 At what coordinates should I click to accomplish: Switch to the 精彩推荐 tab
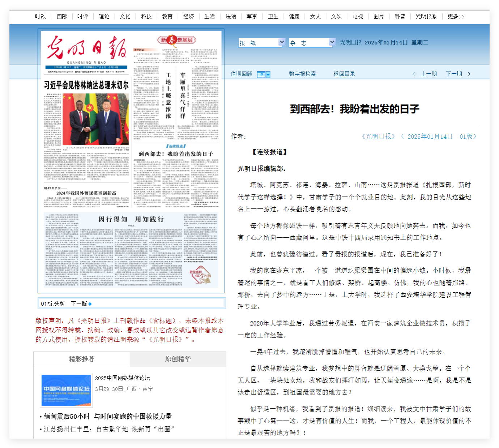[82, 359]
